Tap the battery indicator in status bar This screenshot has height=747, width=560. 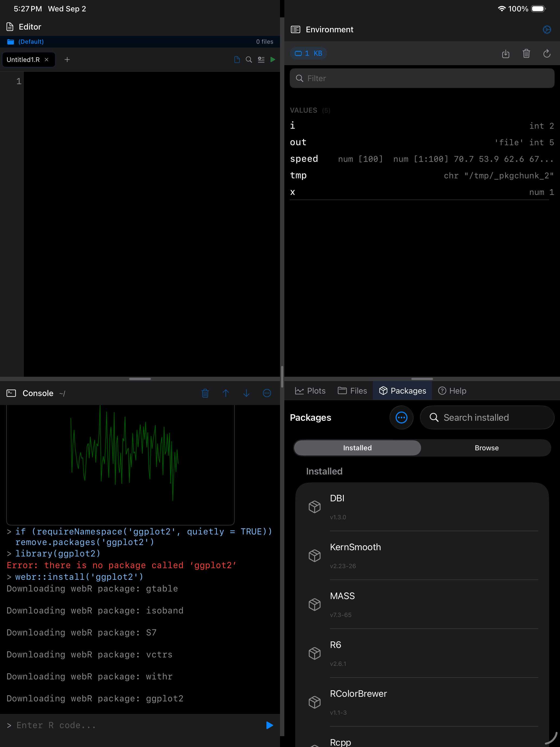(538, 9)
